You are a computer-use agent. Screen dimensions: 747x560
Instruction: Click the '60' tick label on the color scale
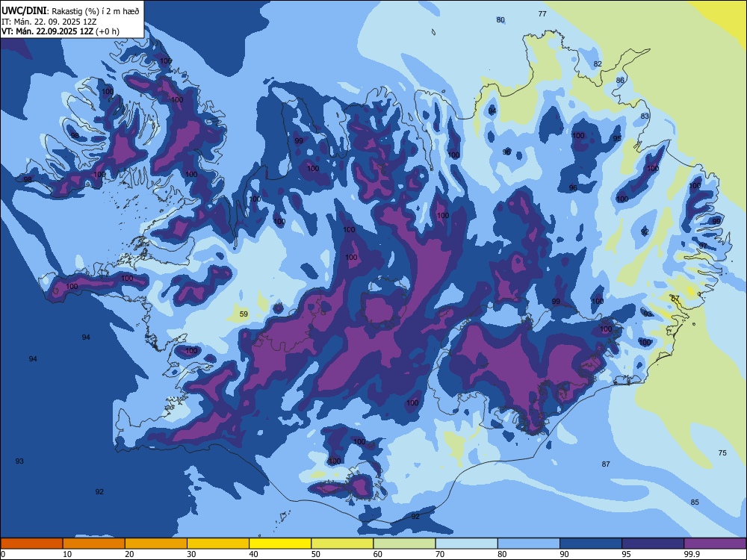coord(378,554)
